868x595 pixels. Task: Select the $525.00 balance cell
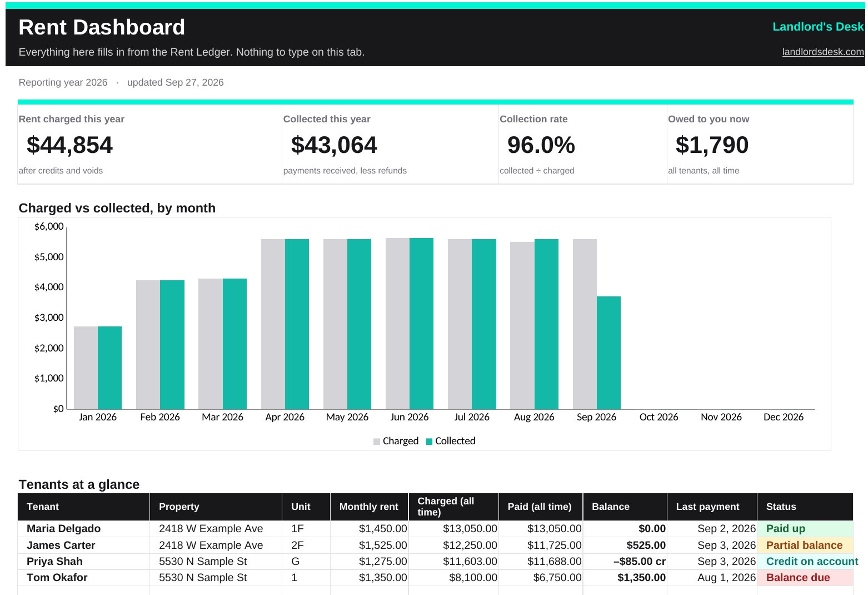point(625,546)
